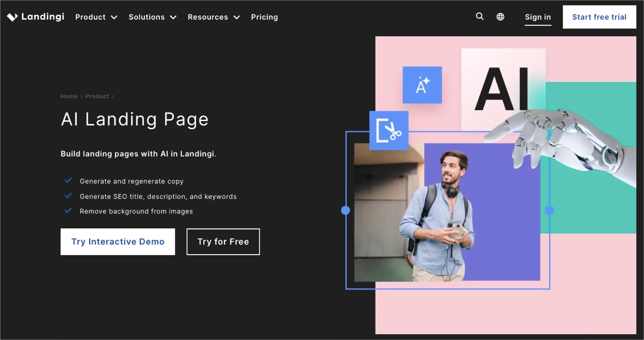Click the checkmark beside 'Generate and regenerate copy'
This screenshot has width=644, height=340.
click(x=68, y=180)
